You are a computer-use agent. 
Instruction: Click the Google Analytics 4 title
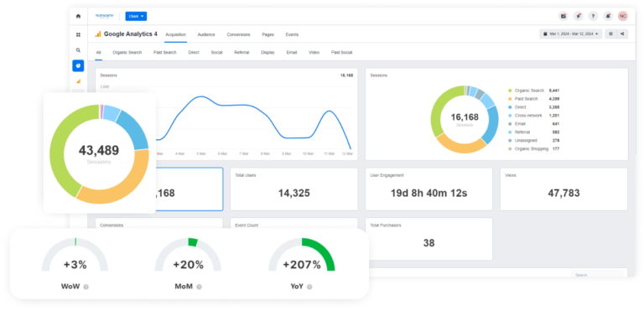pos(131,34)
